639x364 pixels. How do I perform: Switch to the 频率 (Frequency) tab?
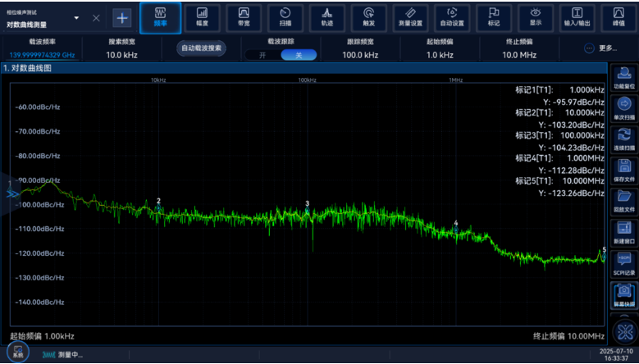(x=160, y=17)
